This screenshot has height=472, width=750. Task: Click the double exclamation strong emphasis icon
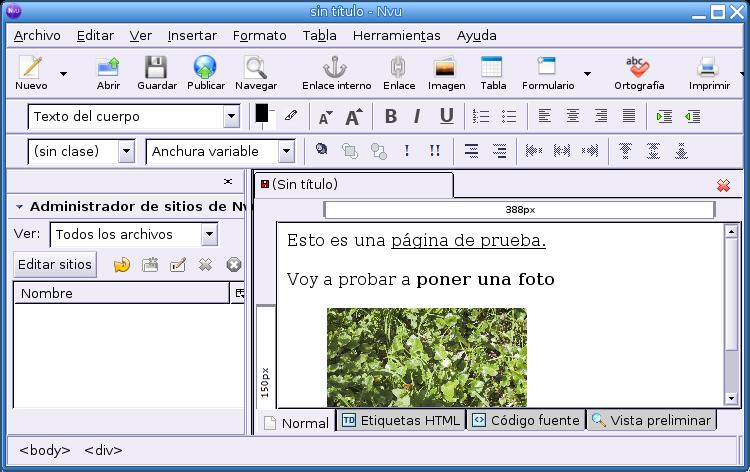coord(434,151)
